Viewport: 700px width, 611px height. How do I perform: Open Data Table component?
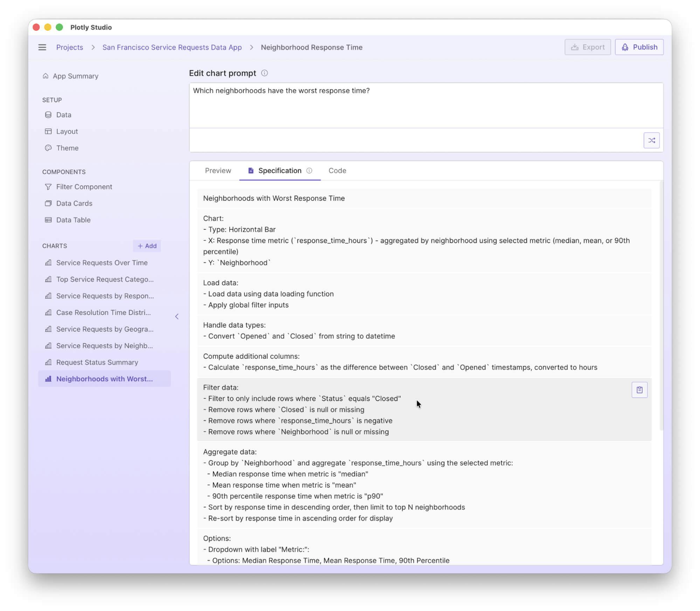click(73, 220)
